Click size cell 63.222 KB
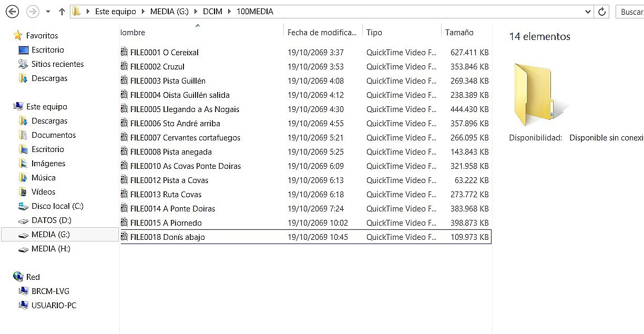This screenshot has width=644, height=334. click(x=472, y=180)
